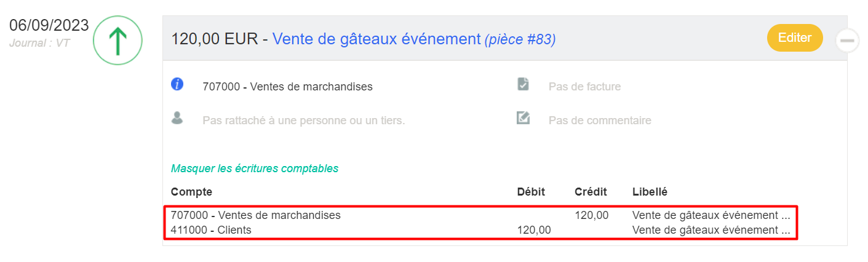Screen dimensions: 868x262
Task: Click the "(pièce #83)" reference
Action: (520, 40)
